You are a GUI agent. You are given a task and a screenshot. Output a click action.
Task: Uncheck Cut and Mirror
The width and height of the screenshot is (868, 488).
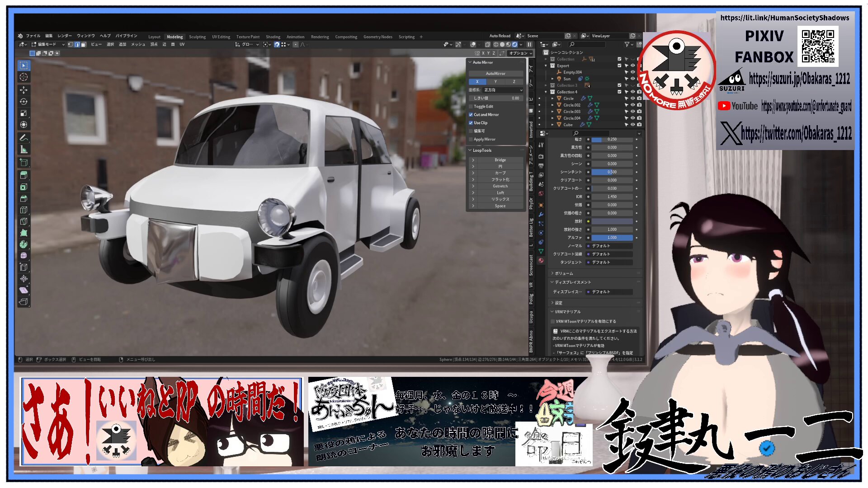pyautogui.click(x=471, y=115)
